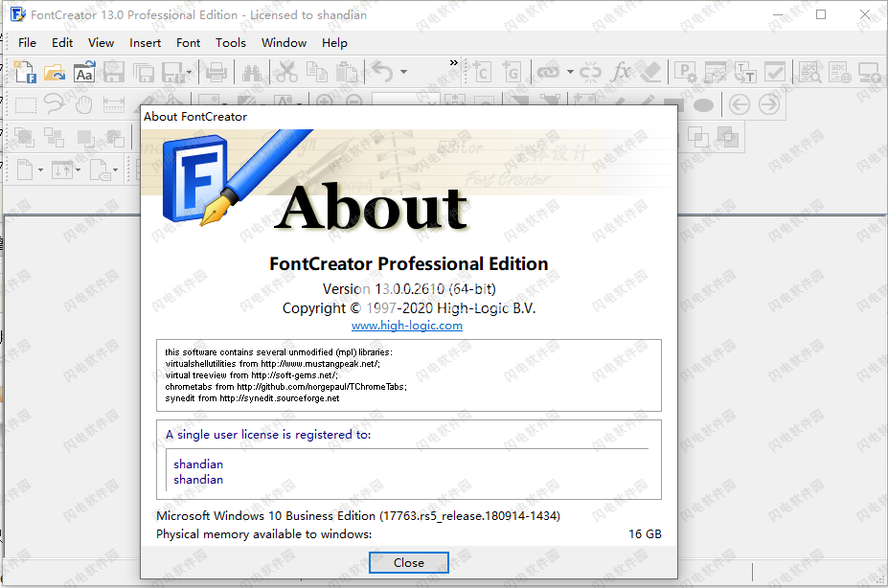Click the abc globe web-test icon
Viewport: 888px width, 588px height.
(x=840, y=72)
